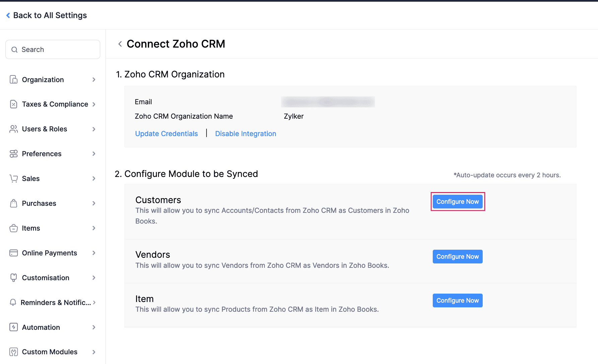Viewport: 598px width, 364px height.
Task: Select the Sales cart icon
Action: (x=13, y=178)
